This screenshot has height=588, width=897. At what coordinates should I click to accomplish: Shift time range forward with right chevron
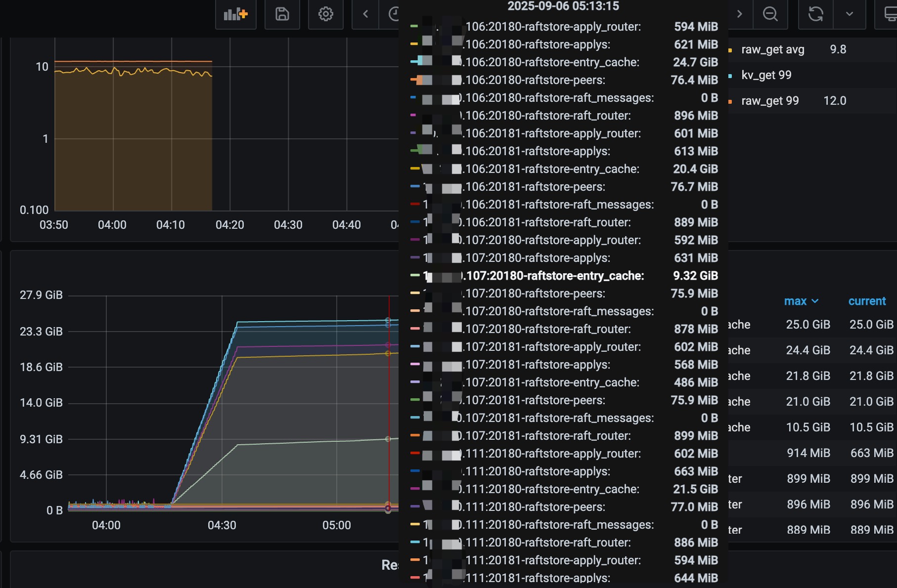[739, 14]
